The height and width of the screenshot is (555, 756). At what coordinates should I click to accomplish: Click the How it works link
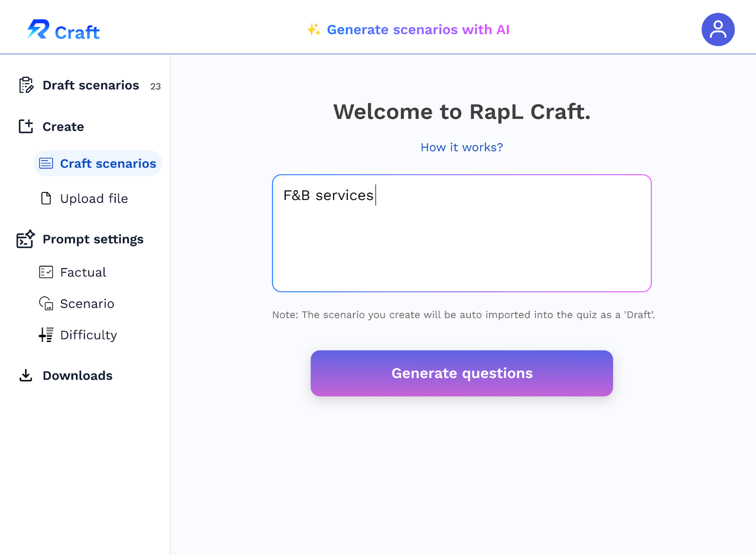461,147
